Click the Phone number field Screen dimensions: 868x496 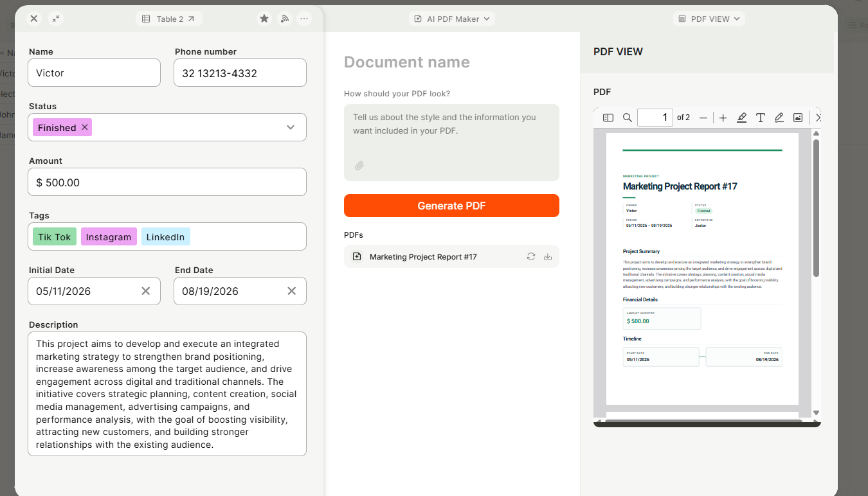240,73
